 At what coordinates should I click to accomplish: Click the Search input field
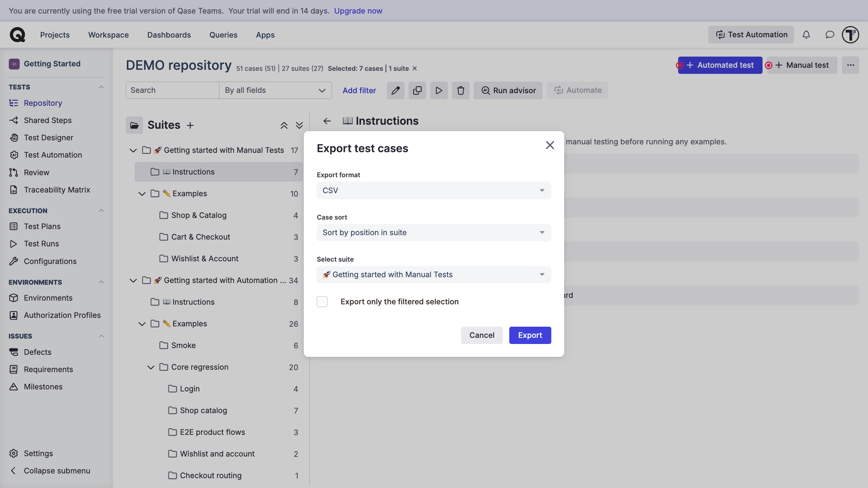click(172, 90)
